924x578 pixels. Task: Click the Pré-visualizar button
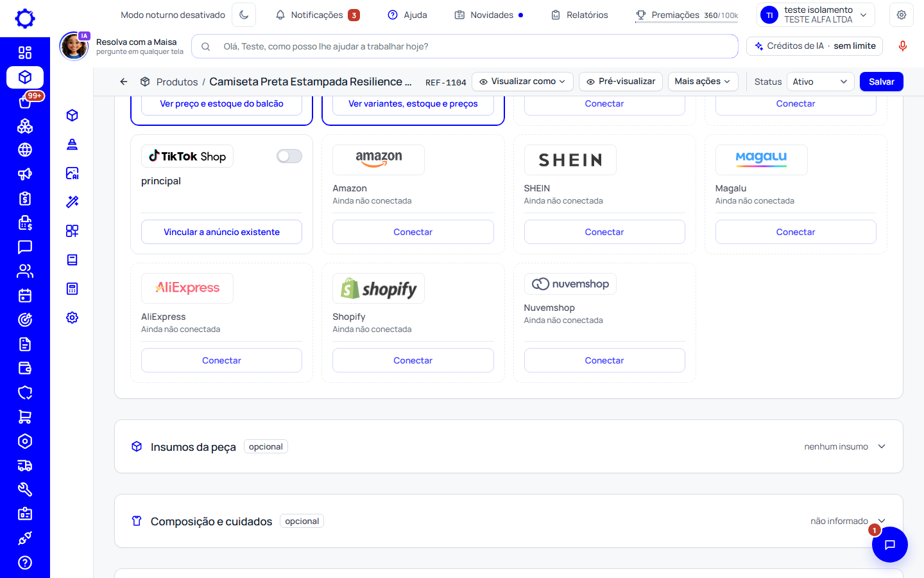pos(620,82)
